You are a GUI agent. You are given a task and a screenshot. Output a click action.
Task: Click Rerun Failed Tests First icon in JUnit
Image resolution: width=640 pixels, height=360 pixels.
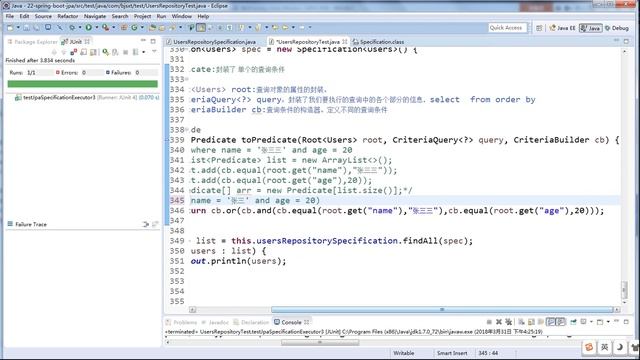pos(115,52)
